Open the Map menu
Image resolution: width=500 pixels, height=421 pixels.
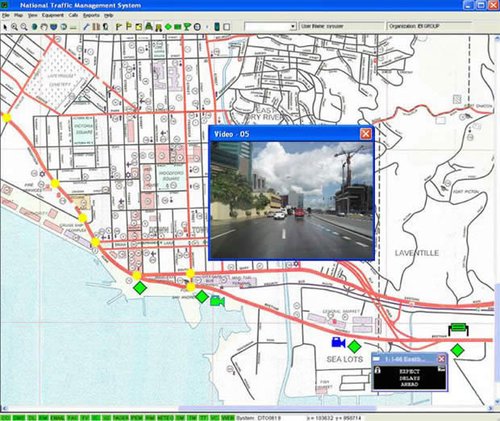(x=18, y=15)
